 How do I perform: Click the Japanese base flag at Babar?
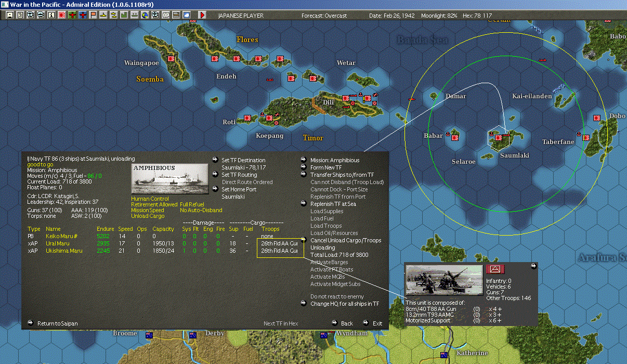coord(455,138)
